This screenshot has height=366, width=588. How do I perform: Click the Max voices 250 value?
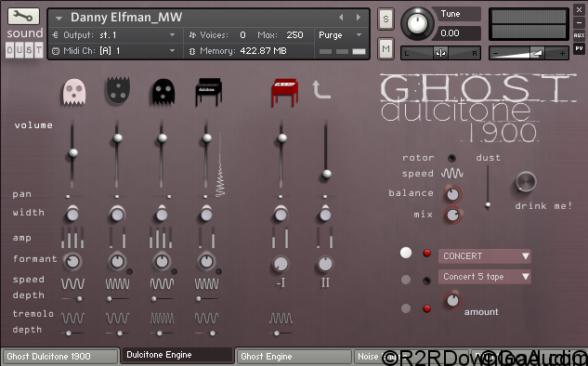[294, 35]
